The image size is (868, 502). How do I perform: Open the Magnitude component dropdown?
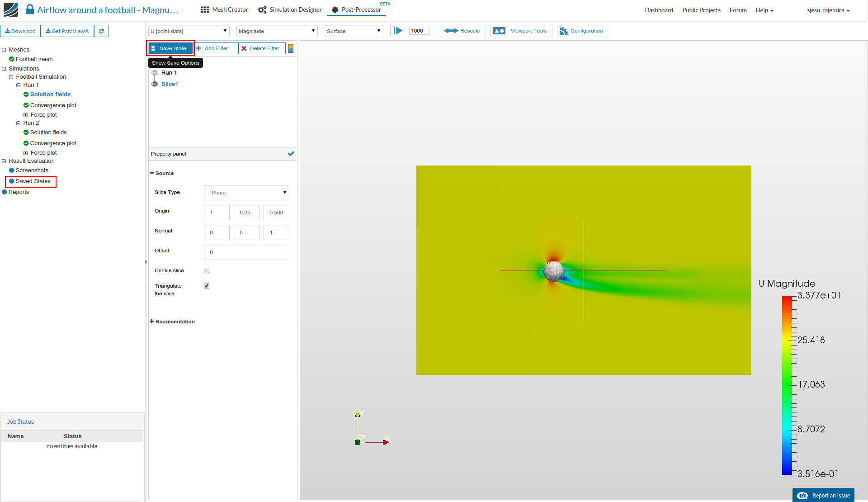coord(277,31)
